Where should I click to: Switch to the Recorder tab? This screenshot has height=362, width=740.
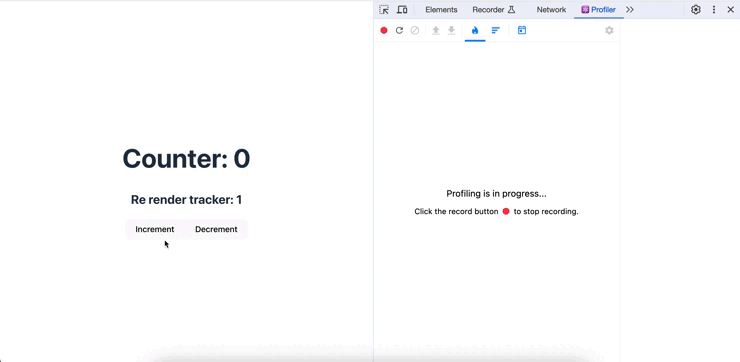coord(494,9)
